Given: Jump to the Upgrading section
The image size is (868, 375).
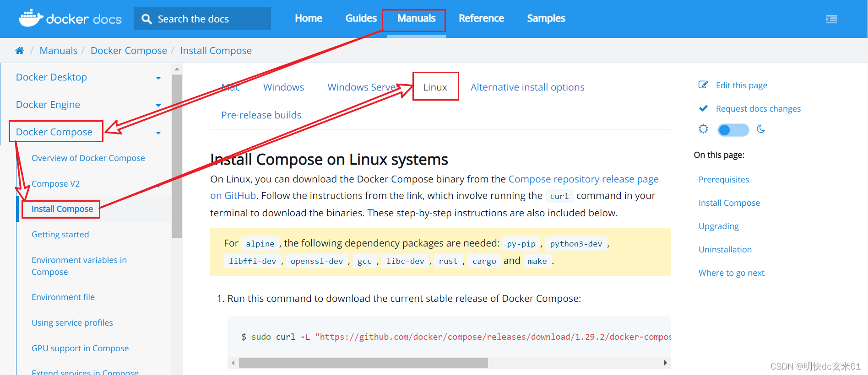Looking at the screenshot, I should (719, 226).
